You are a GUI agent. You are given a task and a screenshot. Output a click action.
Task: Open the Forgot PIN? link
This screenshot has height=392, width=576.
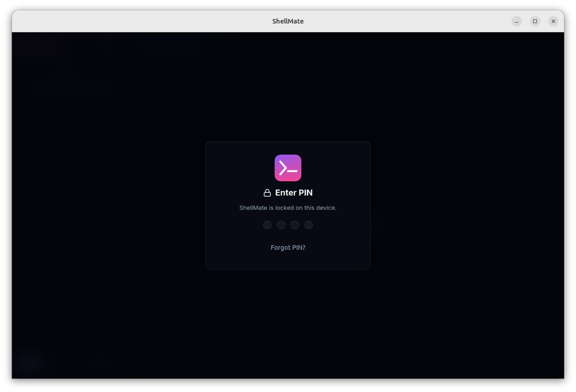(x=288, y=248)
